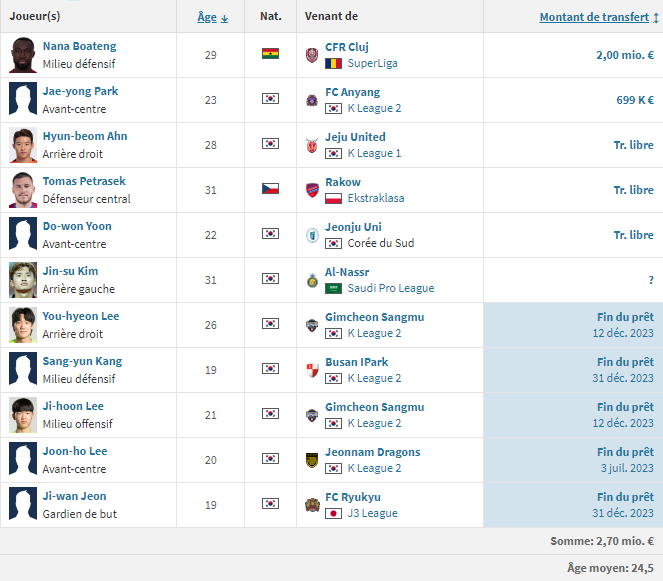Click You-hyeon Lee's player photo
Viewport: 663px width, 581px height.
click(23, 325)
